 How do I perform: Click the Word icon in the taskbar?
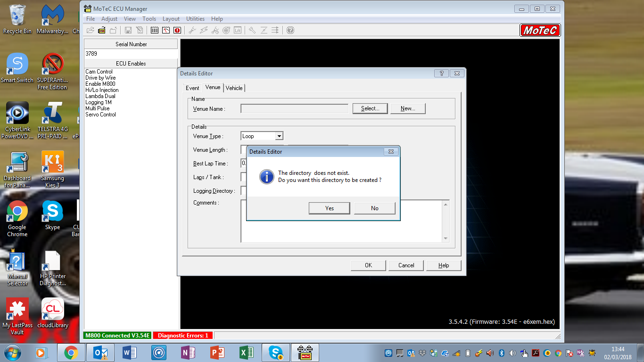(130, 353)
